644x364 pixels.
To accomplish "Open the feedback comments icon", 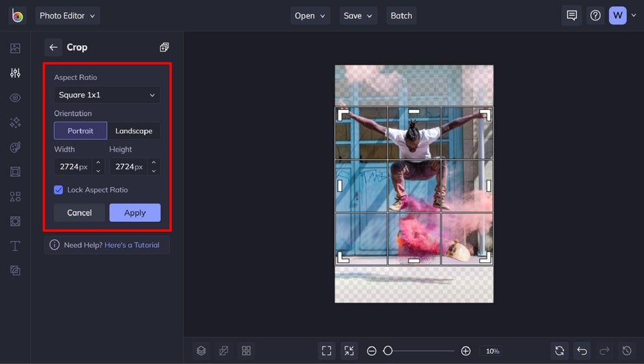I will pyautogui.click(x=571, y=16).
